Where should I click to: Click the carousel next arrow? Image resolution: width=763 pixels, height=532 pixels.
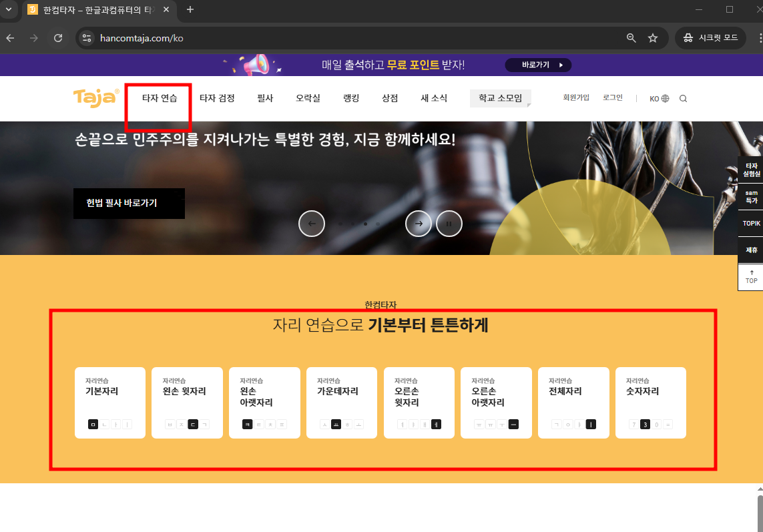(419, 224)
